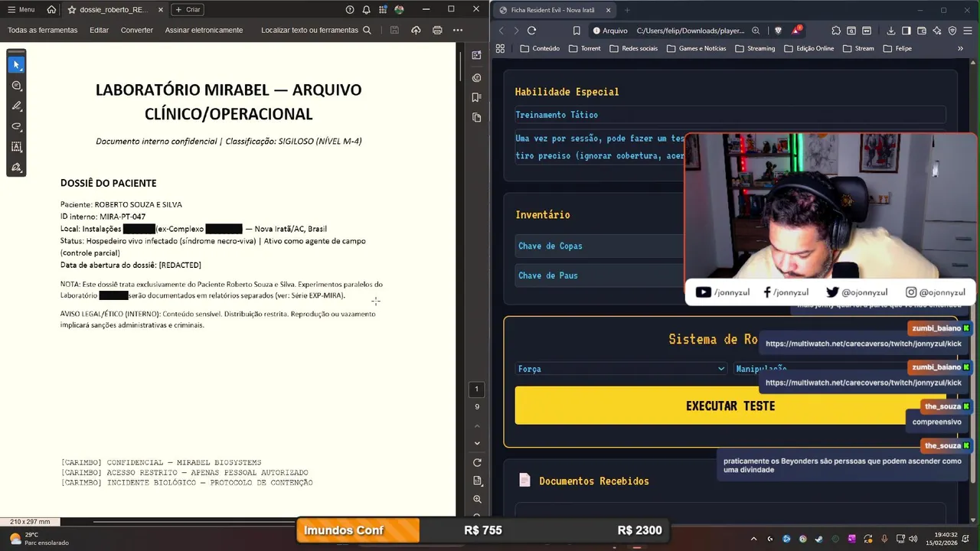Viewport: 980px width, 551px height.
Task: Click the grayed-out save icon in Acrobat
Action: tap(394, 30)
